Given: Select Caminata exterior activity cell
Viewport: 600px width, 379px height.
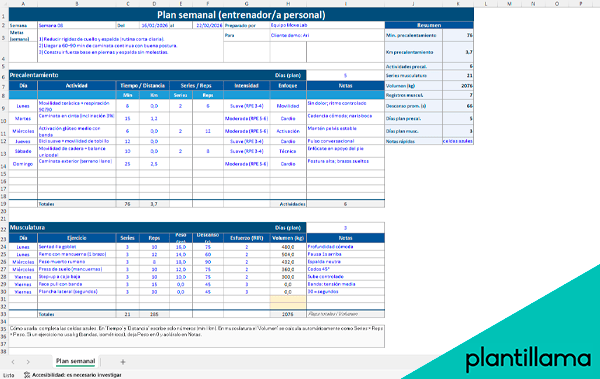Looking at the screenshot, I should pos(77,164).
